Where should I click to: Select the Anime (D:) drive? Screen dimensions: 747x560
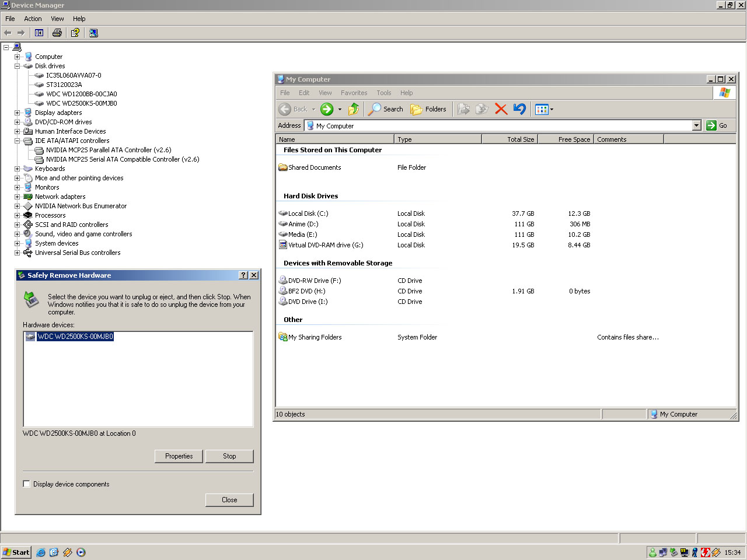[298, 224]
